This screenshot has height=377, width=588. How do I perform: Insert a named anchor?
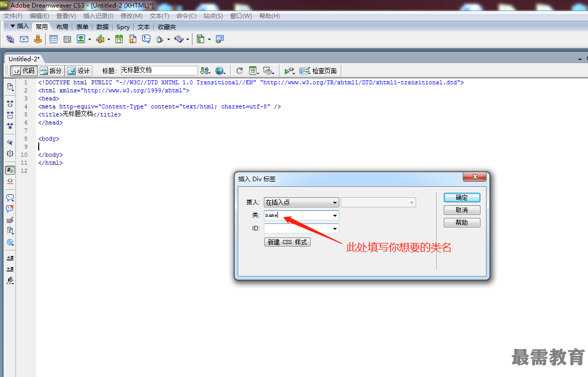38,39
